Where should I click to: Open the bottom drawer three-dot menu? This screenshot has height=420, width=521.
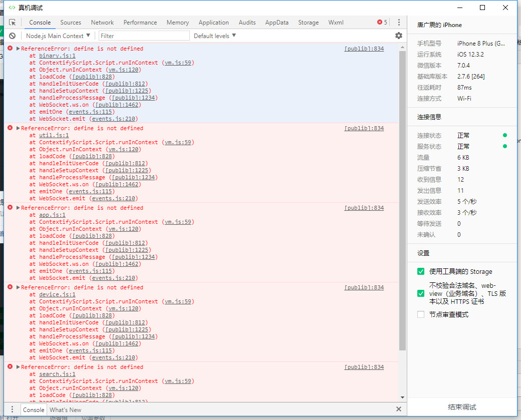click(x=13, y=409)
